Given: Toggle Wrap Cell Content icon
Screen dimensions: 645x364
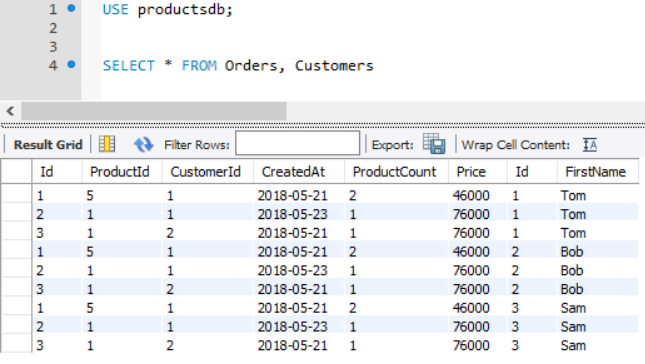Looking at the screenshot, I should 590,145.
